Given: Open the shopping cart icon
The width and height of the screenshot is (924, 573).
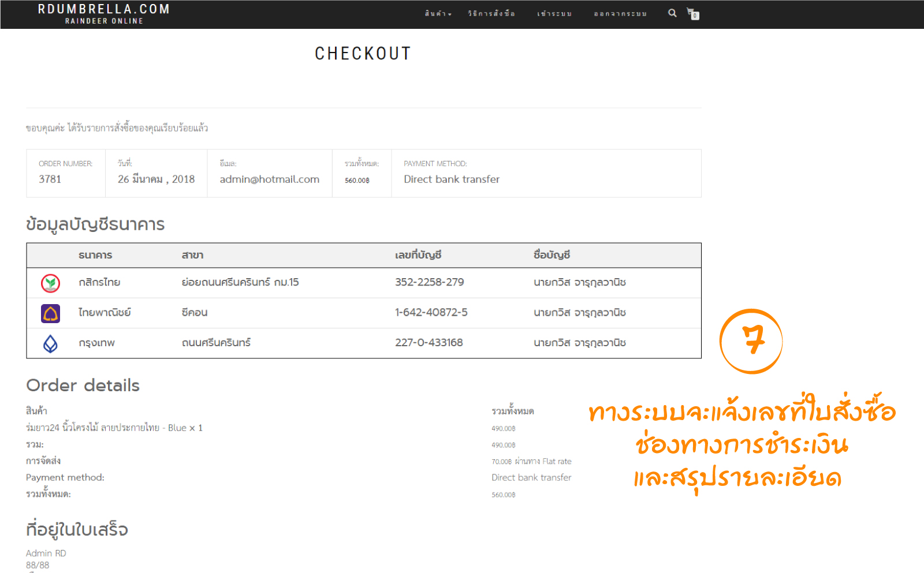Looking at the screenshot, I should (x=692, y=13).
